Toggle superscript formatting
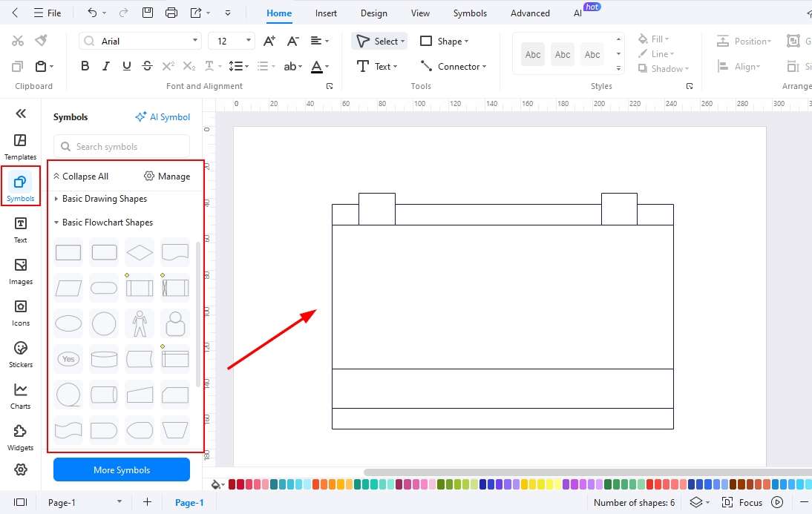Image resolution: width=812 pixels, height=514 pixels. [168, 66]
